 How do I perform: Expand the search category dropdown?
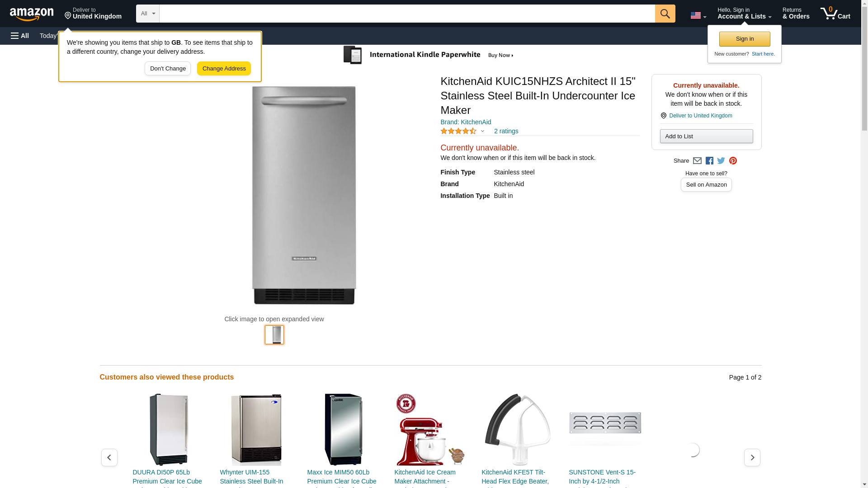coord(147,14)
